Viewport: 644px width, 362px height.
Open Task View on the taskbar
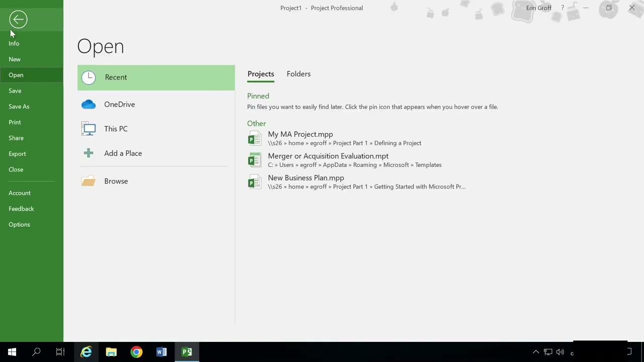pos(60,352)
